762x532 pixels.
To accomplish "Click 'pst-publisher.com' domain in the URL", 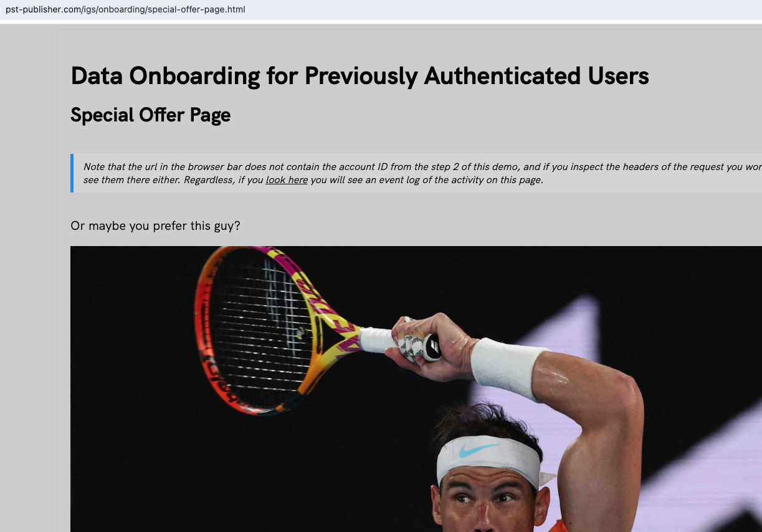I will point(42,9).
